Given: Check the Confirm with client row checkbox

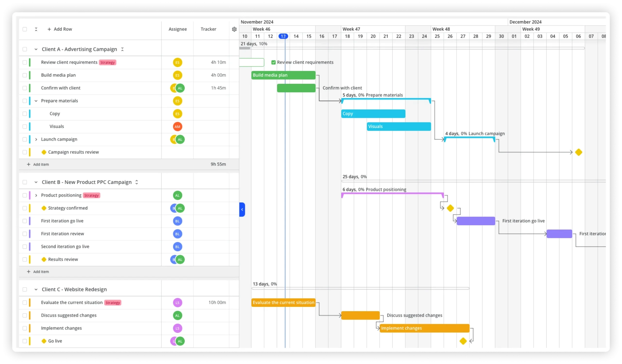Looking at the screenshot, I should 25,88.
